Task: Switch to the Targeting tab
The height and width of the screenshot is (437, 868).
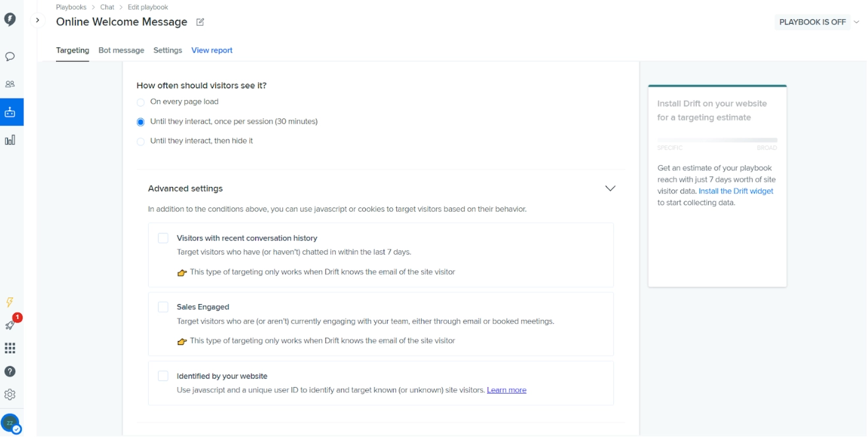Action: point(72,50)
